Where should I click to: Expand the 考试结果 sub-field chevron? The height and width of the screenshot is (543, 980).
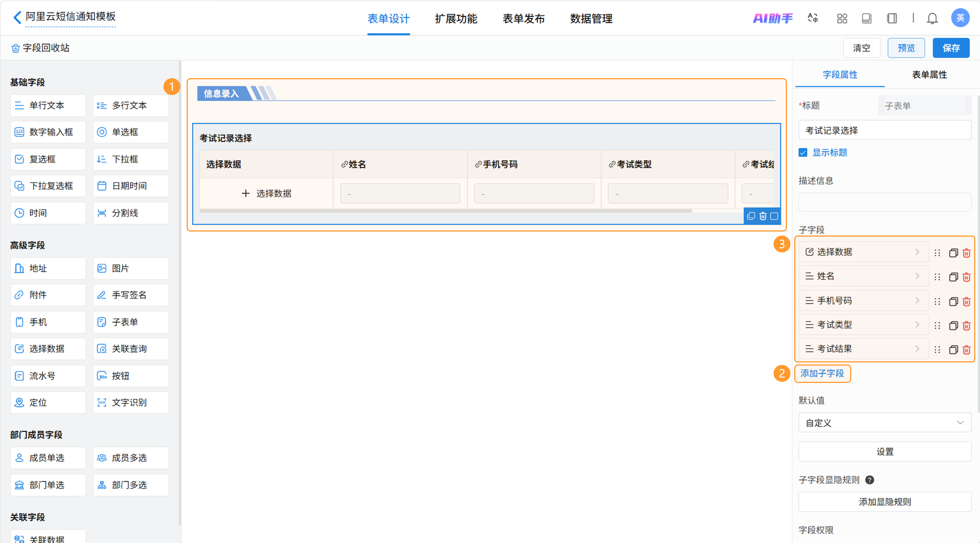click(x=917, y=349)
